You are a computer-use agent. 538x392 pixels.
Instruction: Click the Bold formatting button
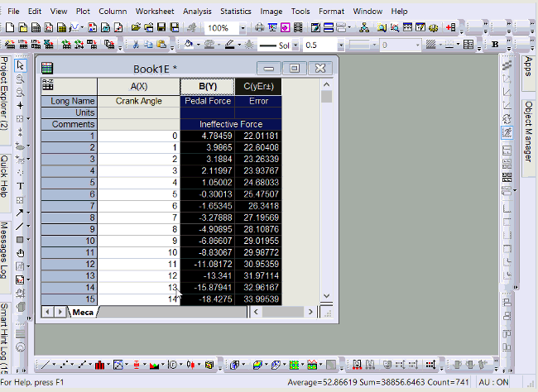495,45
